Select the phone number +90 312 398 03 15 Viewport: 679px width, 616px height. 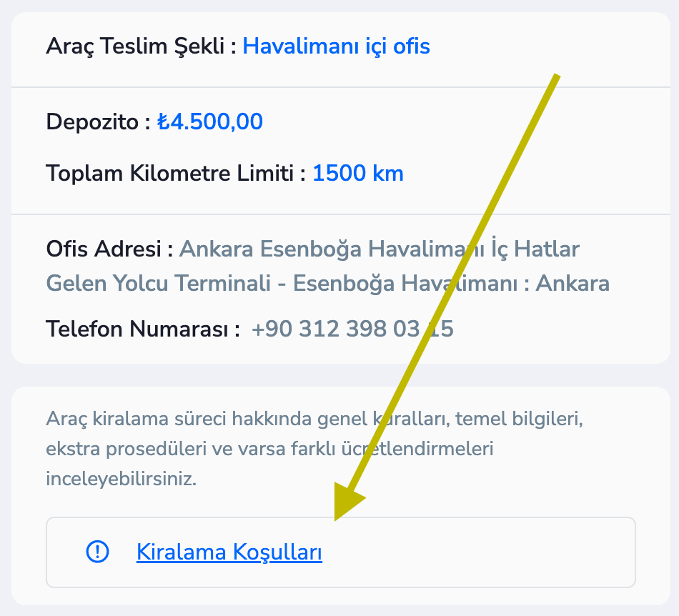353,329
